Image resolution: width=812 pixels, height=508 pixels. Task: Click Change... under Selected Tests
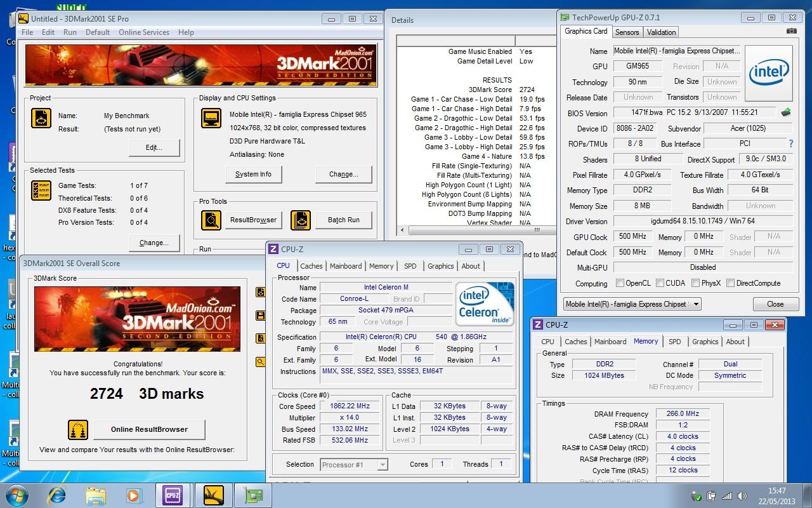coord(154,243)
